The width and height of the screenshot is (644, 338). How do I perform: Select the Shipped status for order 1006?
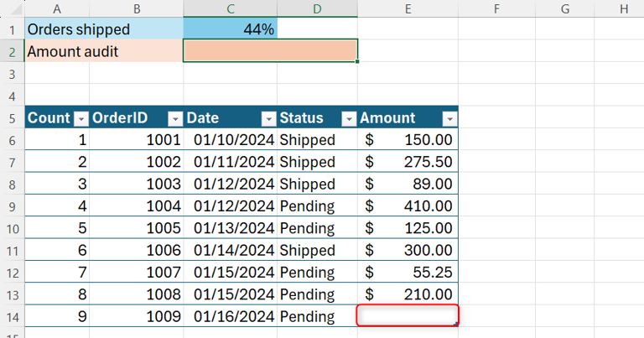point(317,250)
